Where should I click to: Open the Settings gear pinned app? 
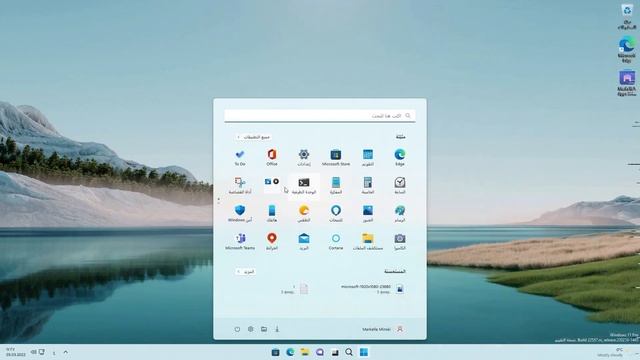304,157
